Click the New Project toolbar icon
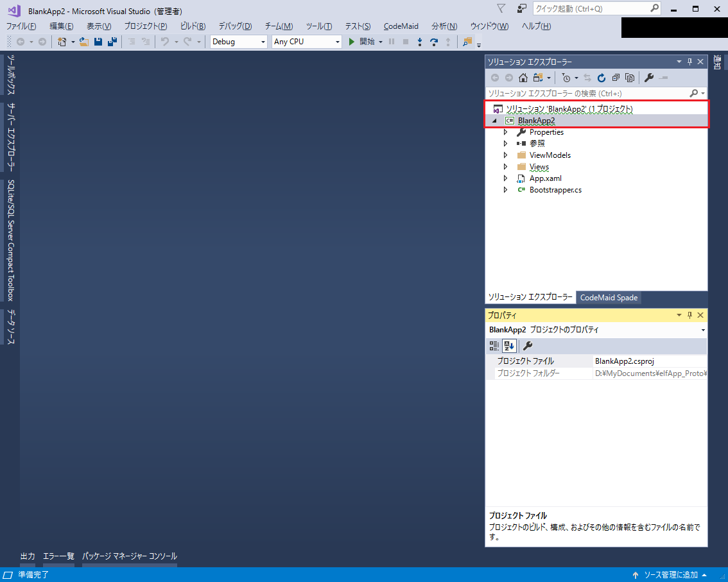Viewport: 728px width, 582px height. pyautogui.click(x=62, y=42)
